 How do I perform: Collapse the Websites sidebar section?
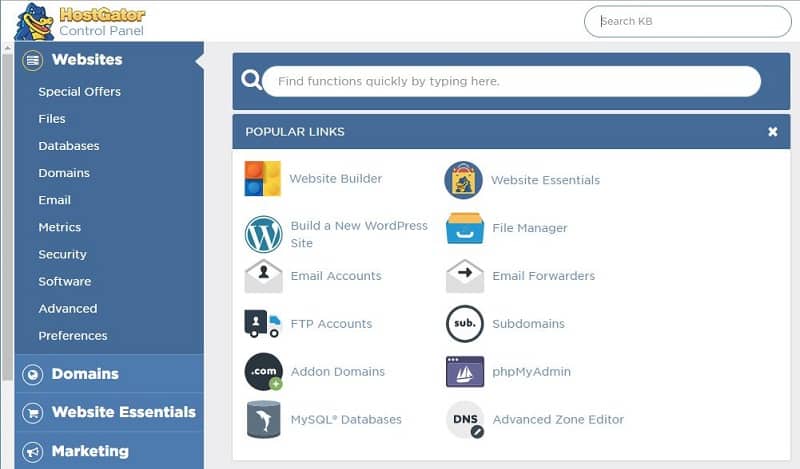(109, 60)
